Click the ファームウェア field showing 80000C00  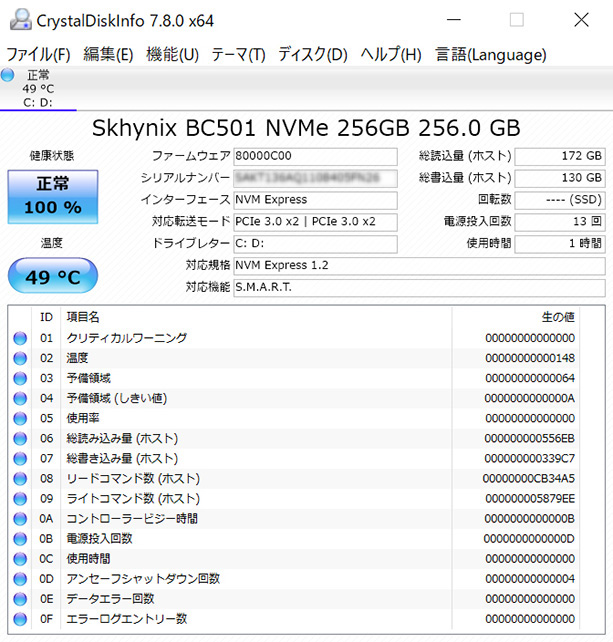(315, 157)
